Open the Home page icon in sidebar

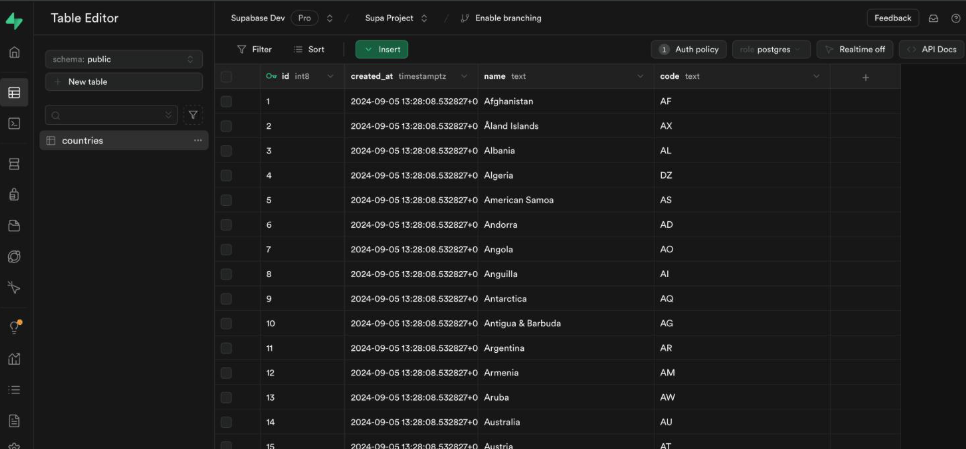pyautogui.click(x=14, y=52)
